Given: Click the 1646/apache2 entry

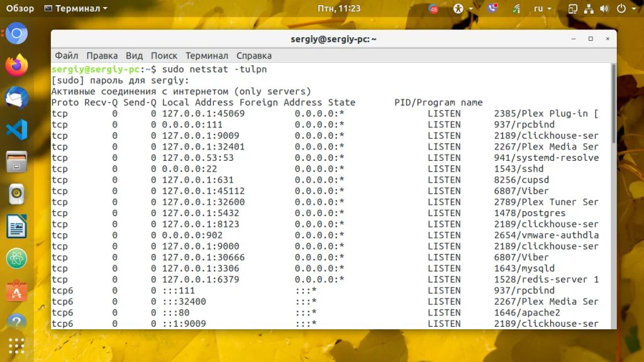Looking at the screenshot, I should point(527,312).
